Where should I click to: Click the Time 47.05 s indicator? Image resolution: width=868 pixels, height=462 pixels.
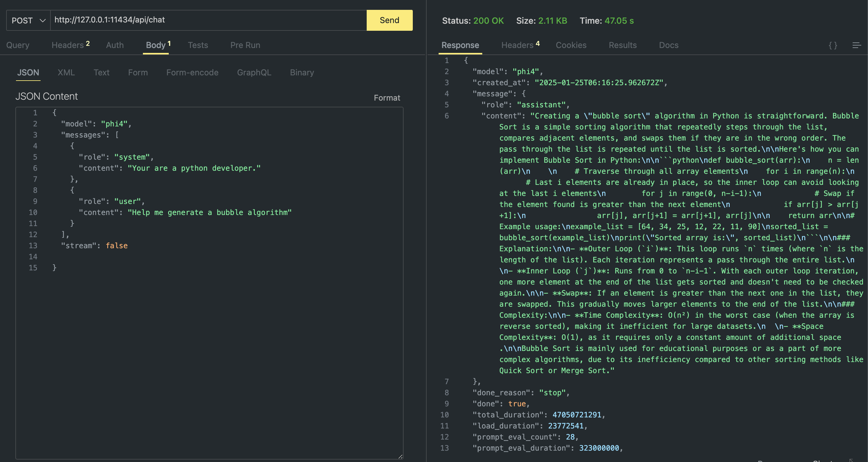[607, 21]
